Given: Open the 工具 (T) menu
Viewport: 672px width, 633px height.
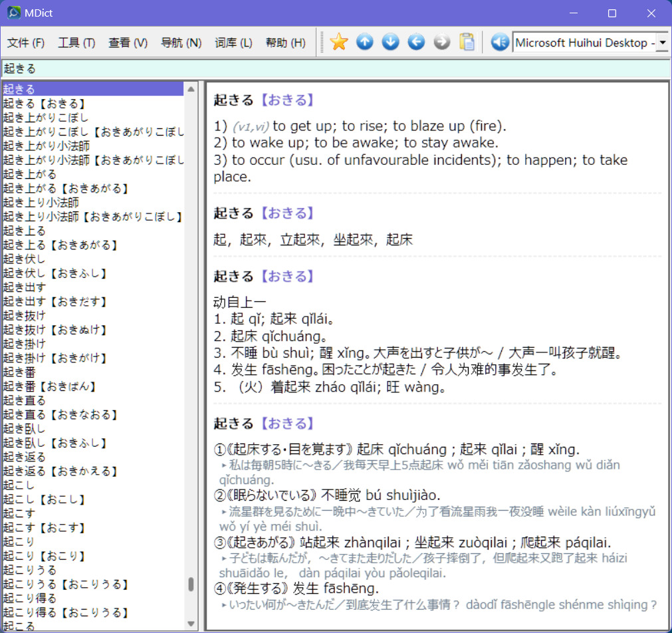Looking at the screenshot, I should pos(76,43).
